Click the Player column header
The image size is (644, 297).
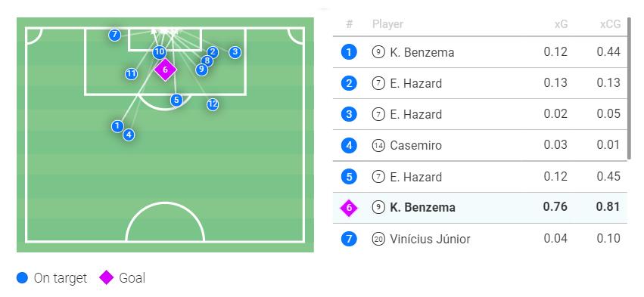coord(387,24)
